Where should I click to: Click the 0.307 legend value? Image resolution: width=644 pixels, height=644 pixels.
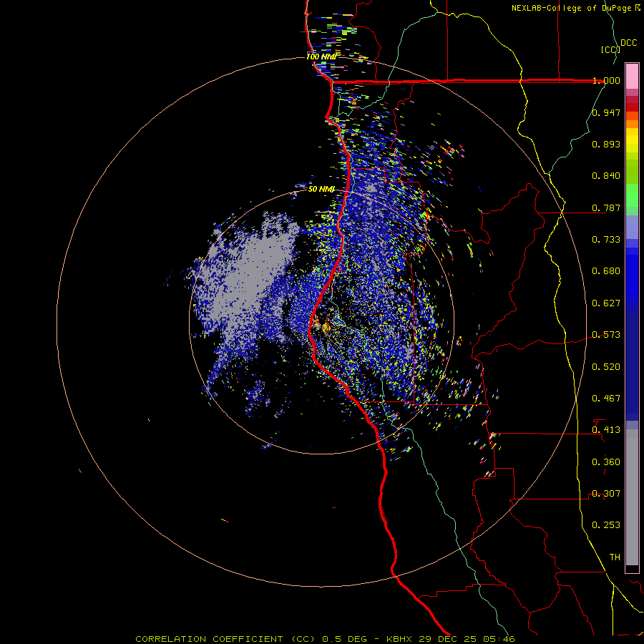coord(606,494)
